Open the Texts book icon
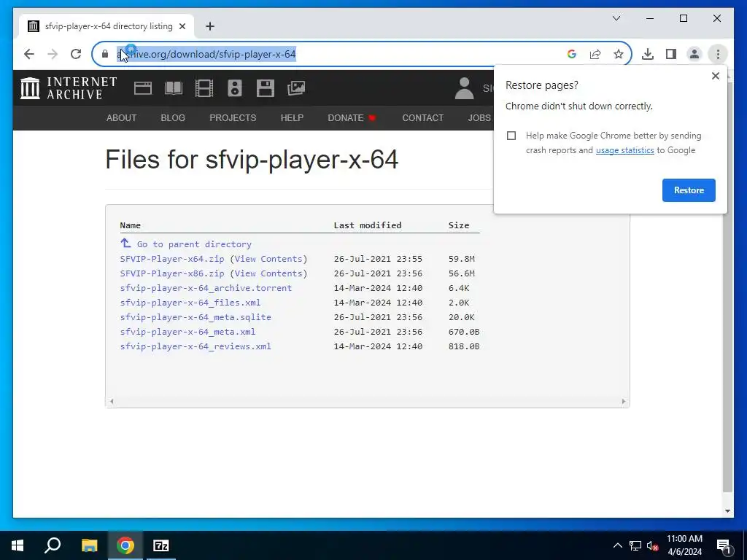This screenshot has height=560, width=747. click(x=174, y=88)
